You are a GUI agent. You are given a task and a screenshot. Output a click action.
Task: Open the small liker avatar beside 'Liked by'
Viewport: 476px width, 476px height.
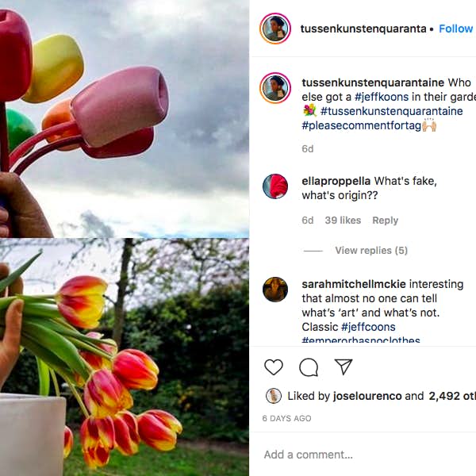274,396
